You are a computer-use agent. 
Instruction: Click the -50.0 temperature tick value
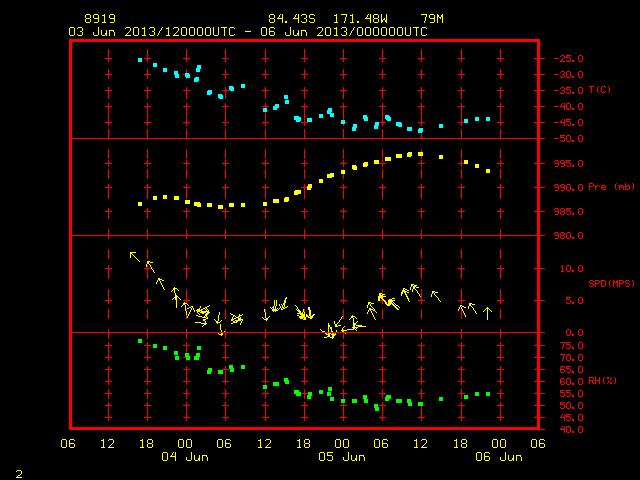[x=568, y=139]
